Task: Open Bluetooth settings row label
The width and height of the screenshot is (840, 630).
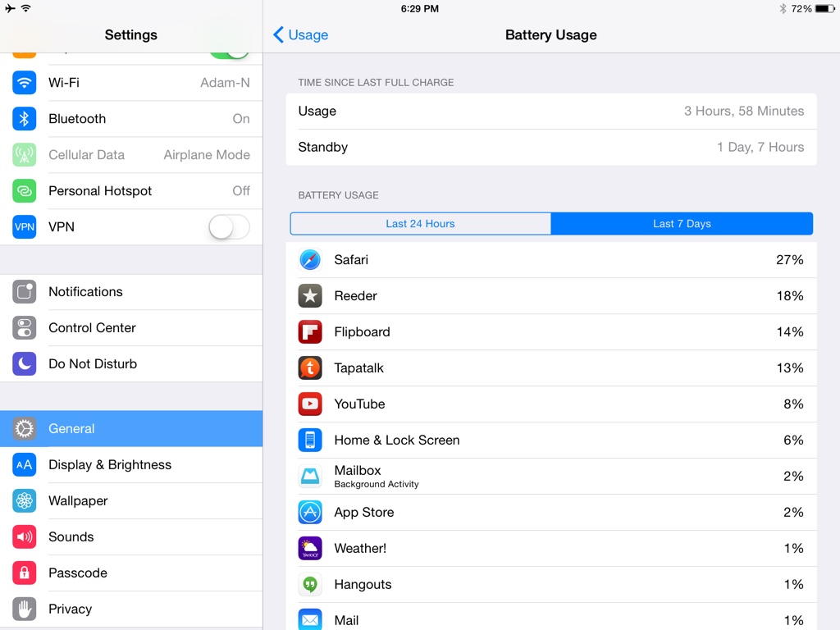Action: click(x=77, y=118)
